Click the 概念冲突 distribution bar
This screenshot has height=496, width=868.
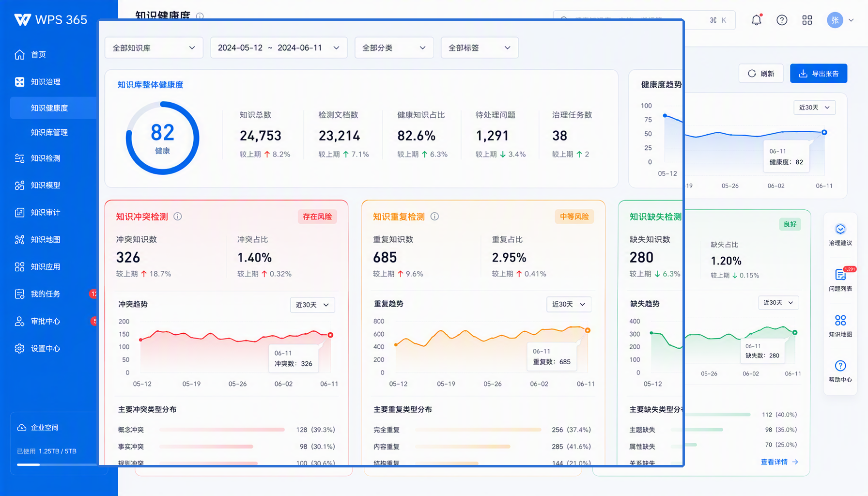(222, 430)
